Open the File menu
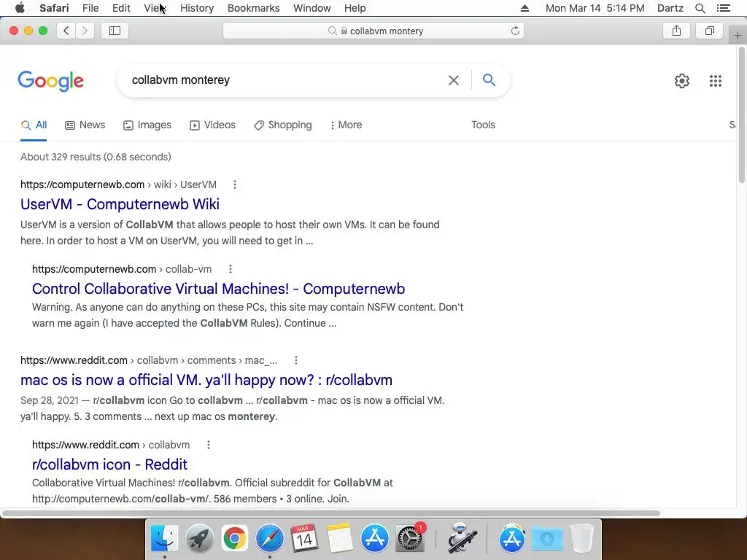The image size is (747, 560). pos(90,8)
